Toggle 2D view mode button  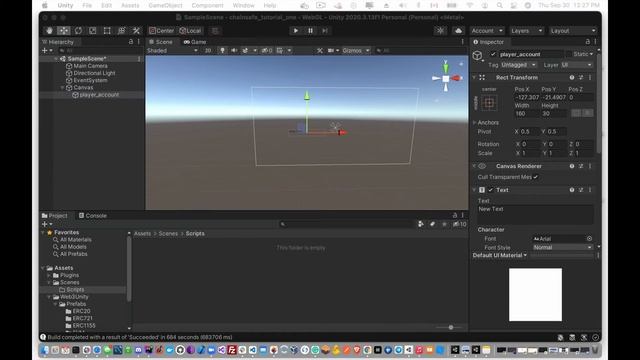pyautogui.click(x=208, y=51)
